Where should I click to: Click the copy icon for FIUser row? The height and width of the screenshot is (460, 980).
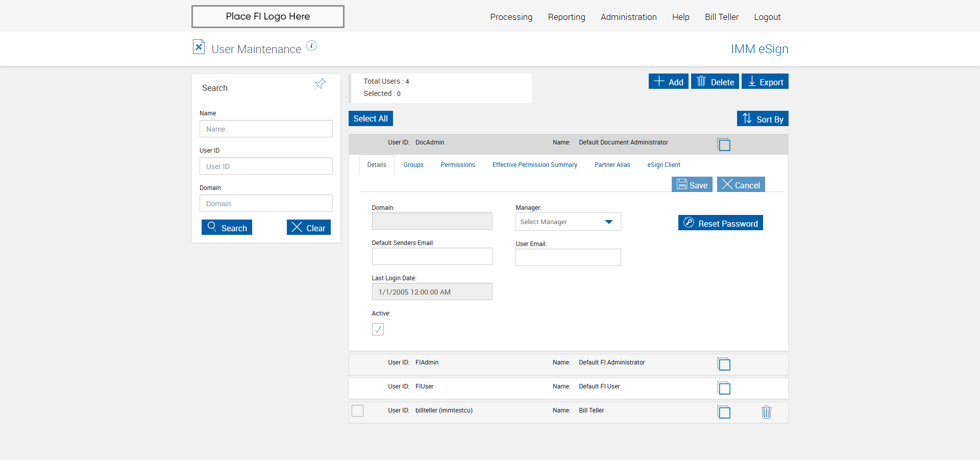point(724,388)
